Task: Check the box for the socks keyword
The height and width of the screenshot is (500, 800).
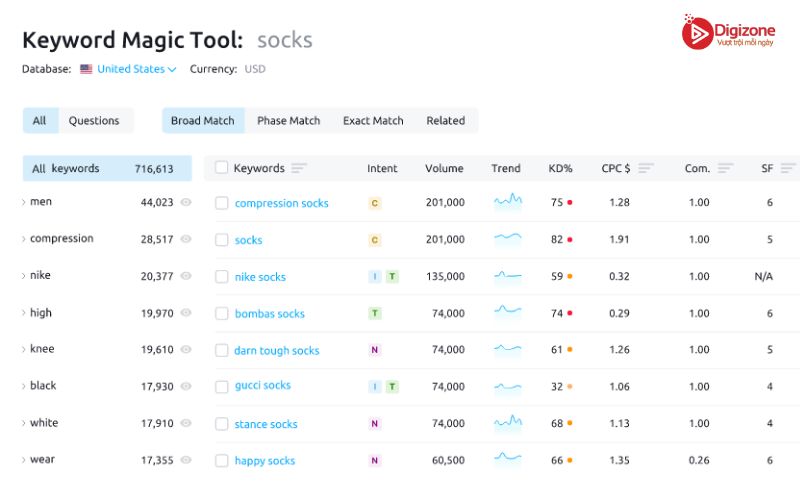Action: (221, 240)
